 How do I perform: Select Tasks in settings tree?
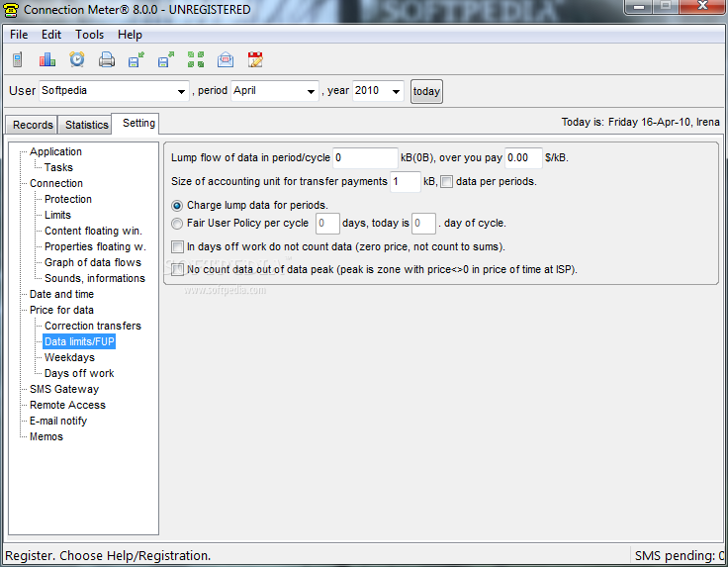[x=58, y=167]
